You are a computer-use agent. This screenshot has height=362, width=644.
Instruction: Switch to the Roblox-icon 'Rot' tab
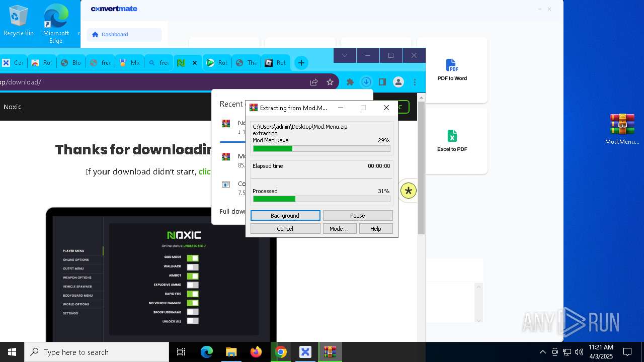coord(276,63)
